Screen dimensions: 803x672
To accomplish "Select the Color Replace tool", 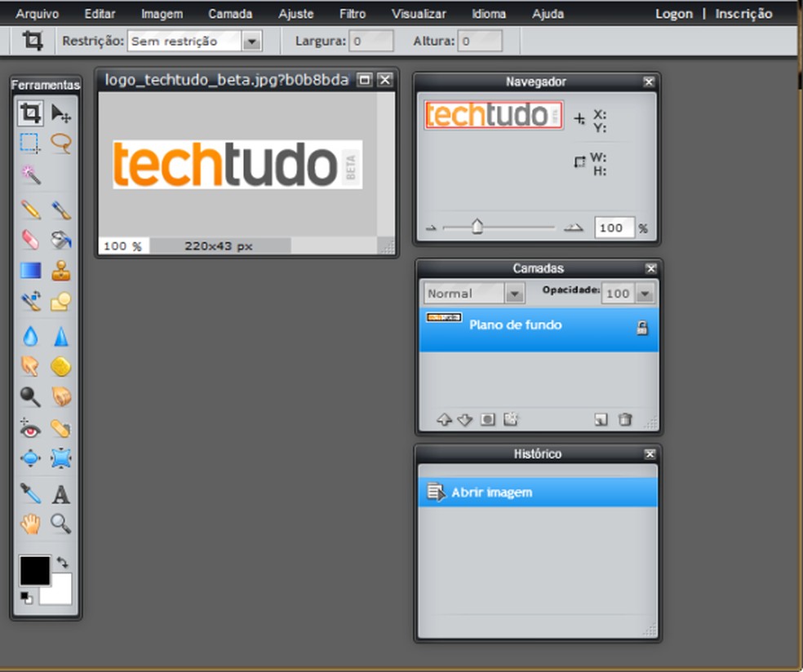I will coord(30,301).
